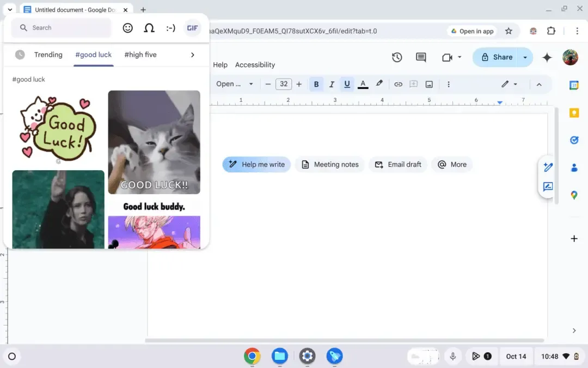Toggle underline formatting
The image size is (588, 368).
[347, 84]
